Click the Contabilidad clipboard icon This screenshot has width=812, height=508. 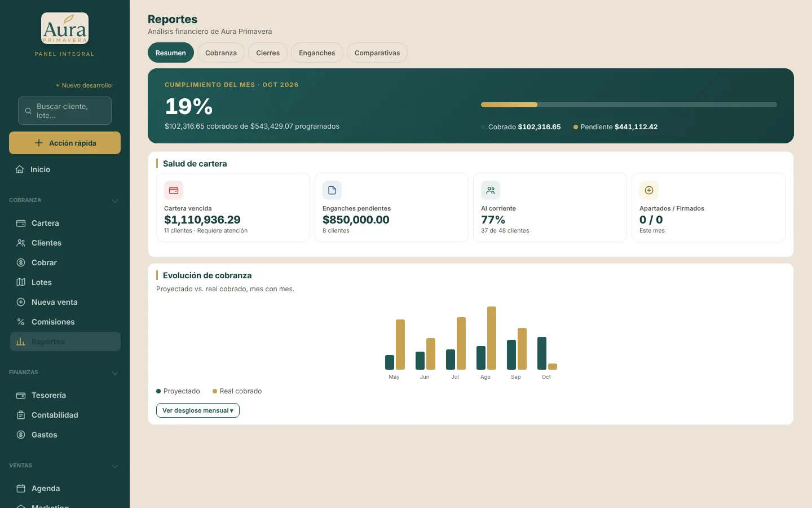point(21,415)
